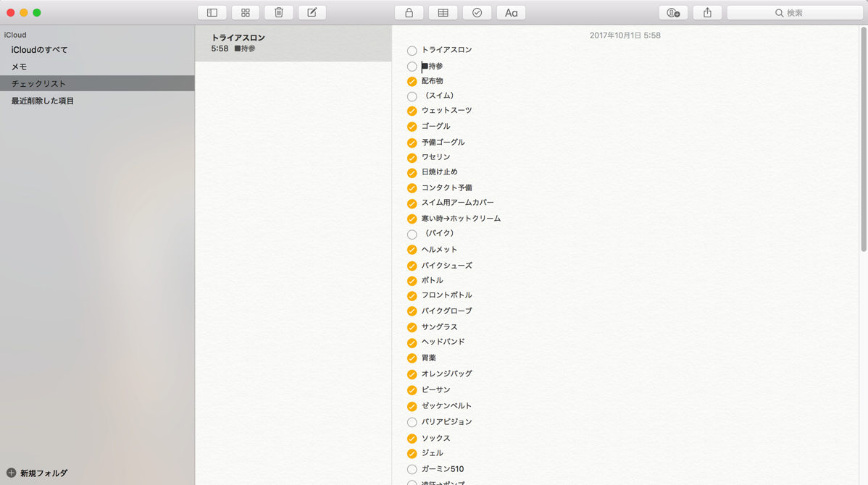Select iCloudのすべて folder
Screen dimensions: 868x485
(97, 50)
